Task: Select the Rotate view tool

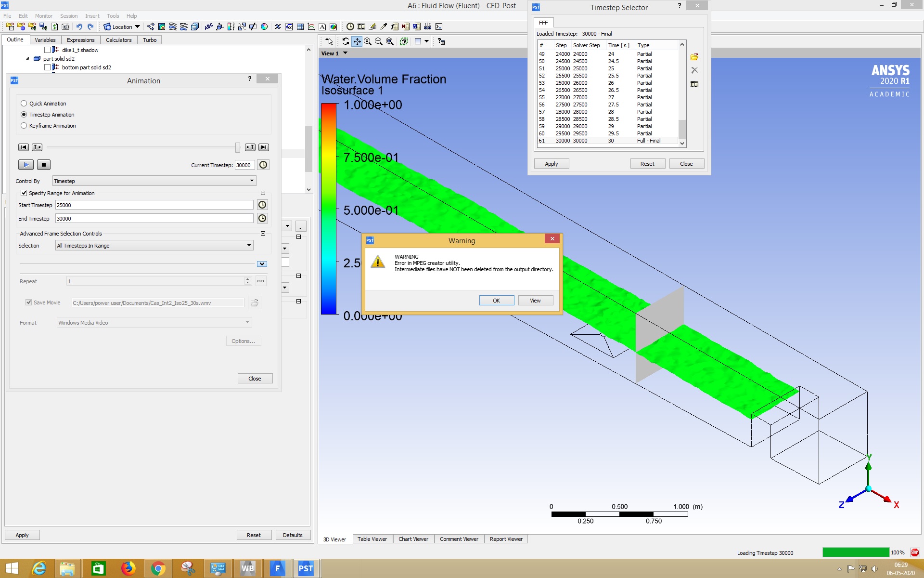Action: (346, 41)
